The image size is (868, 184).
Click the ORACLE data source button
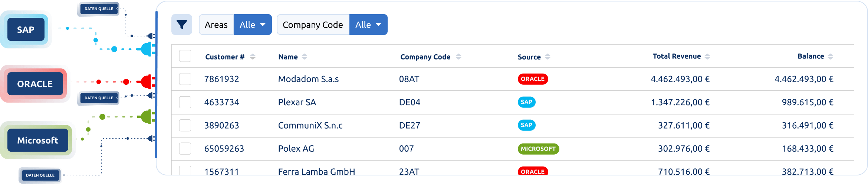(35, 84)
